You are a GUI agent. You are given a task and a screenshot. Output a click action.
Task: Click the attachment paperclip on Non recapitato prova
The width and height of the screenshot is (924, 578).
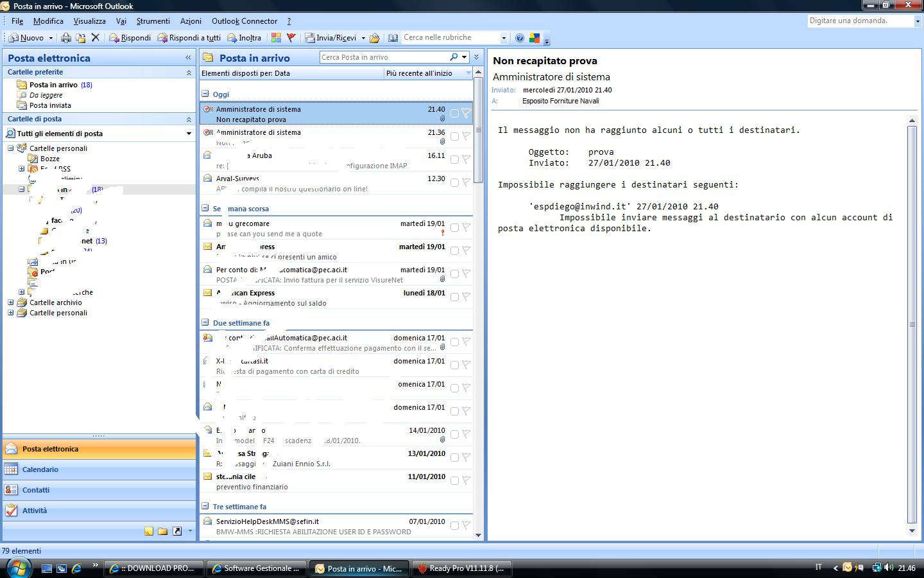pos(442,119)
